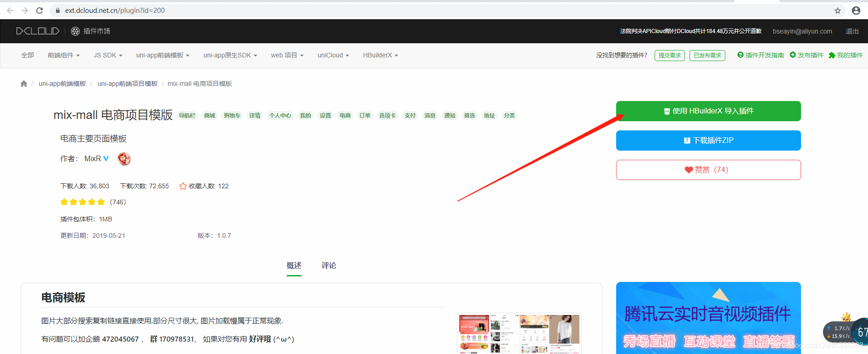This screenshot has width=868, height=354.
Task: Go to home via breadcrumb house icon
Action: [24, 84]
